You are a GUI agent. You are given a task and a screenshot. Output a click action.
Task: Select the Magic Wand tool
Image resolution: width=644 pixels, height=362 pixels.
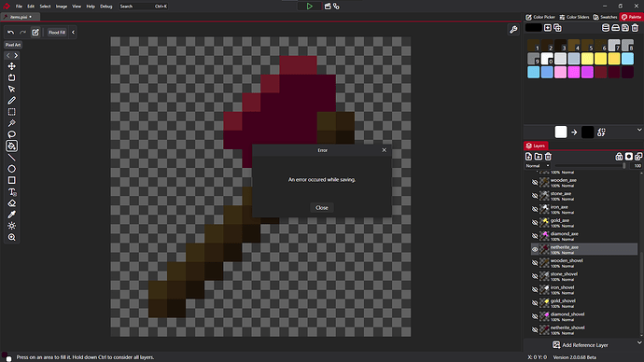point(11,123)
